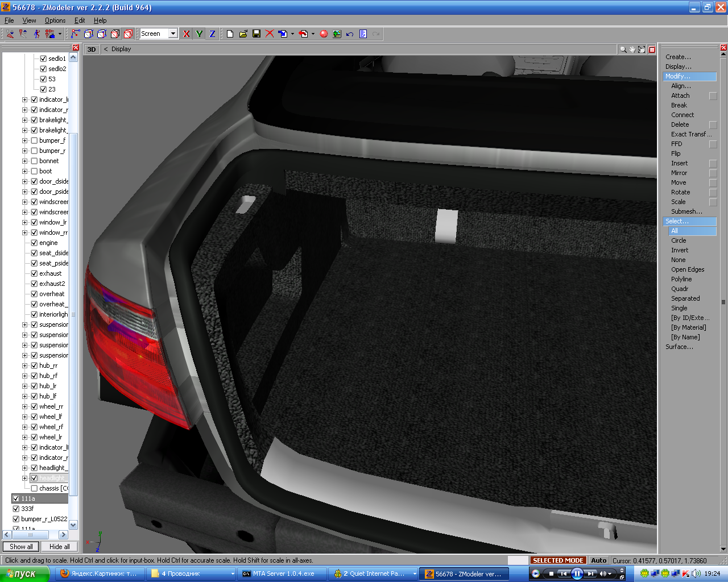The image size is (728, 582).
Task: Open the export icon dropdown arrow
Action: click(x=313, y=34)
